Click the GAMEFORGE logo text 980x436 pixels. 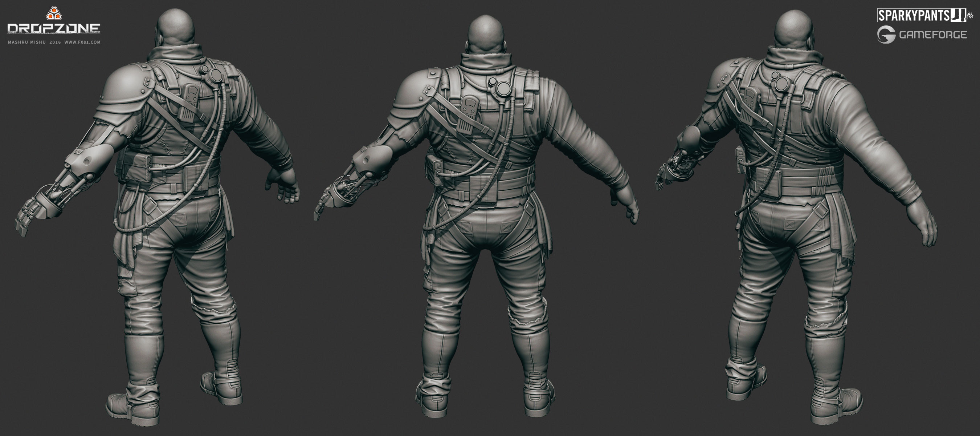click(x=932, y=35)
